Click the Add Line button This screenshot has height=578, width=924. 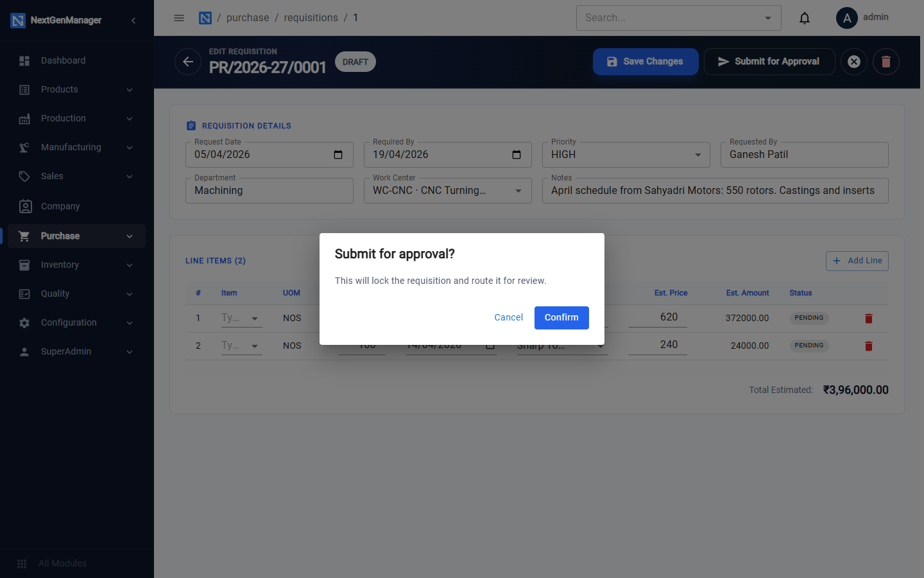(857, 261)
